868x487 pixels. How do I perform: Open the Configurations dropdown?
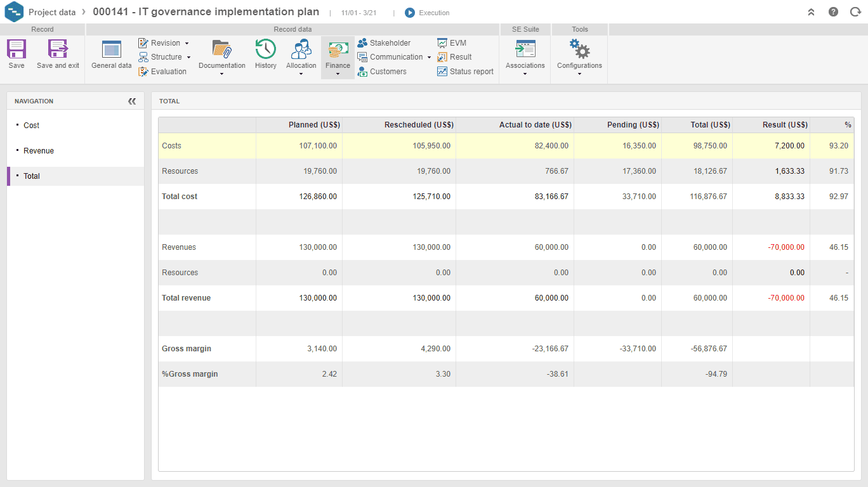pyautogui.click(x=579, y=74)
